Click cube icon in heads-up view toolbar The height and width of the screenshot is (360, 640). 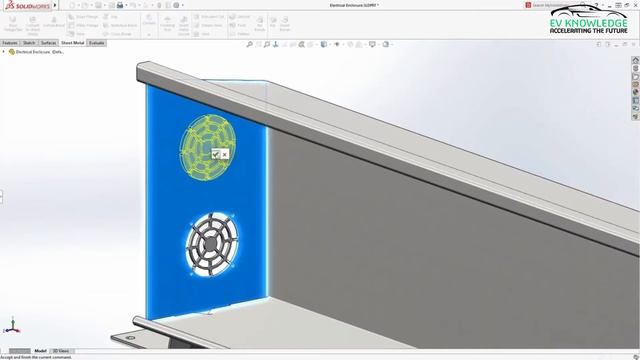[x=323, y=44]
